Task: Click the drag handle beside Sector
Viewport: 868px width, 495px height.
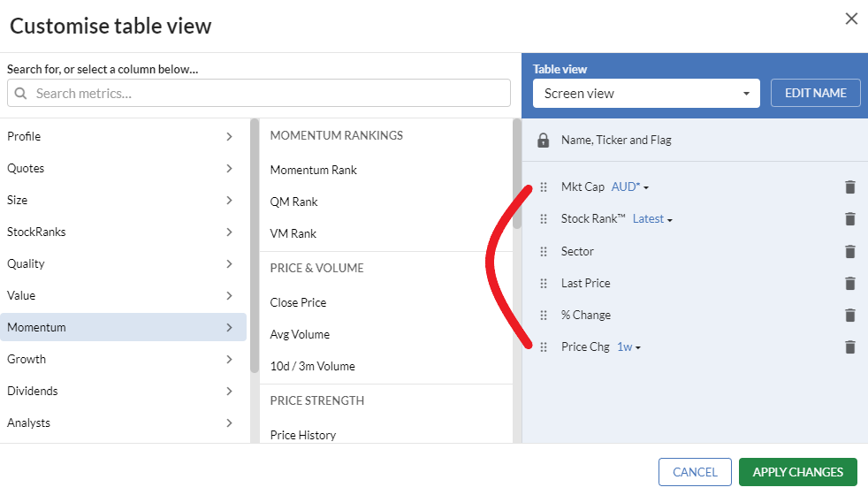Action: (x=544, y=251)
